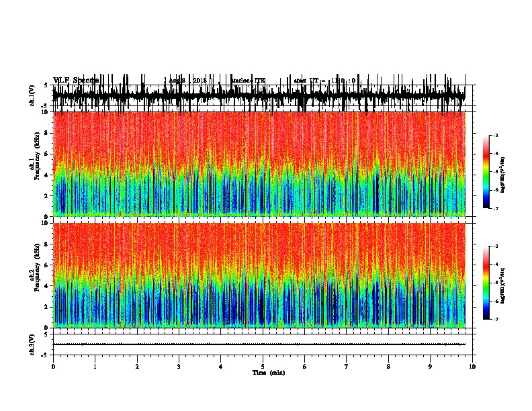532x411 pixels.
Task: Click the '10' kHz tick on ch.2 spectrogram
Action: point(46,223)
